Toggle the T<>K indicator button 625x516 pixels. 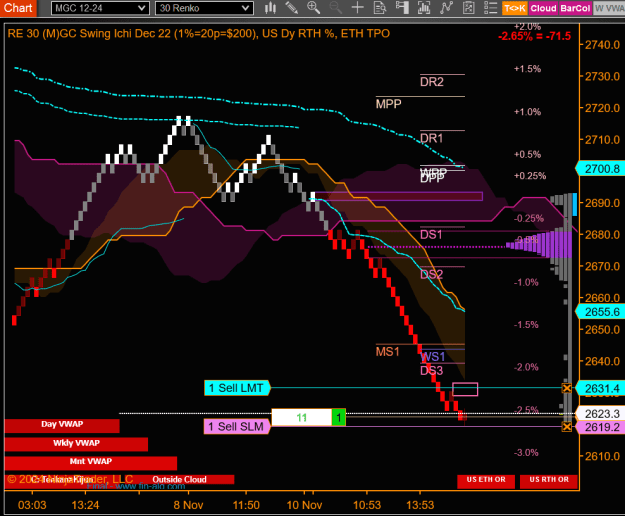(515, 8)
